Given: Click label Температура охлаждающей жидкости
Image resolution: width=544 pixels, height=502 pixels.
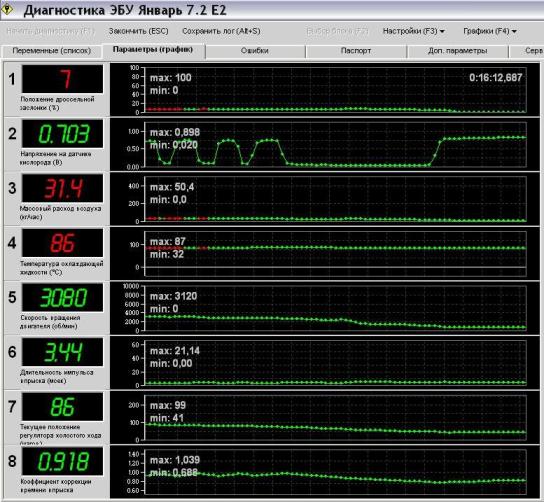Looking at the screenshot, I should pyautogui.click(x=61, y=267).
